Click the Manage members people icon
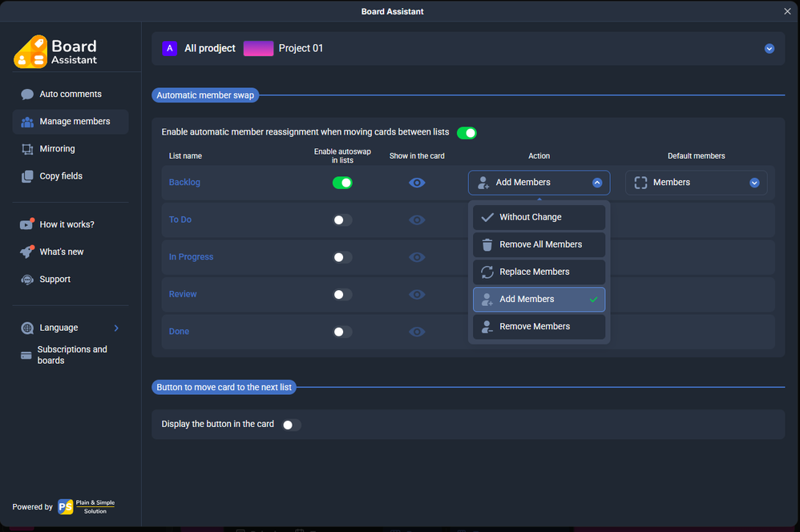Image resolution: width=800 pixels, height=532 pixels. (x=27, y=122)
